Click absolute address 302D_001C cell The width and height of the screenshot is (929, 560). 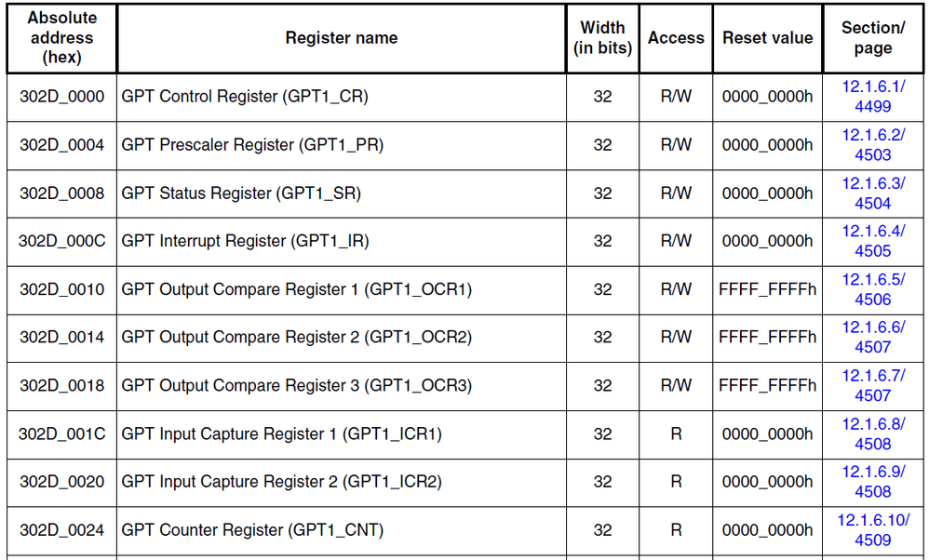(61, 433)
